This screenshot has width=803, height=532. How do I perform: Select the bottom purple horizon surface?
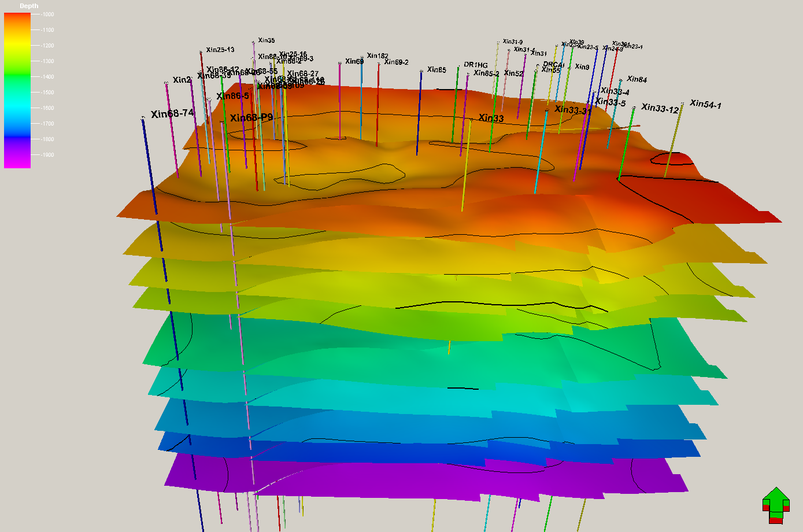[405, 480]
